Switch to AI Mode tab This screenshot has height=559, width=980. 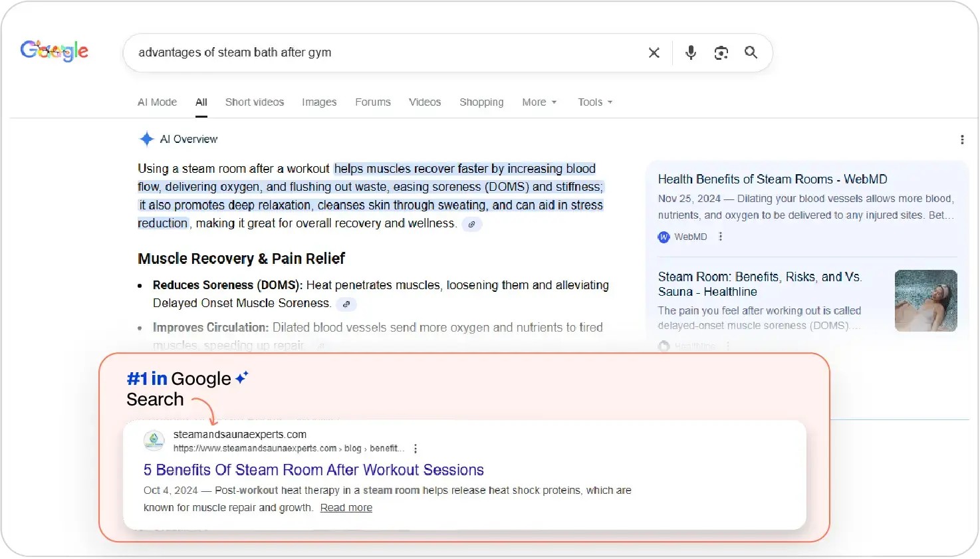click(157, 102)
